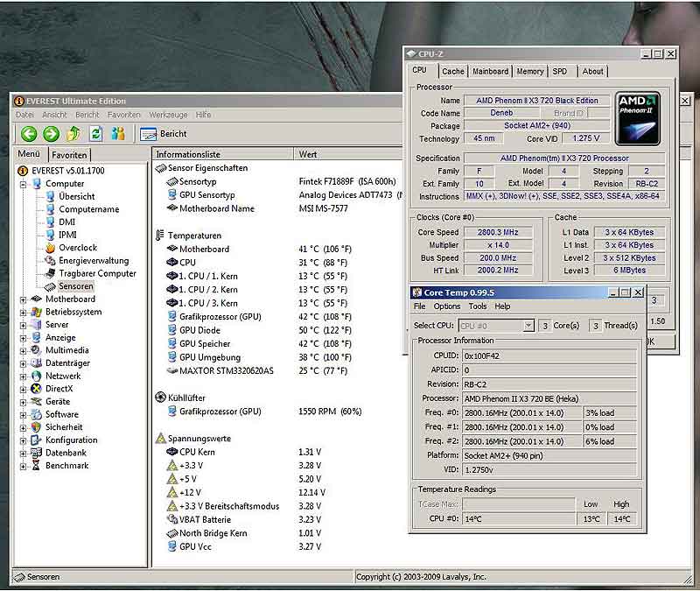Image resolution: width=700 pixels, height=591 pixels.
Task: Click the Sicherheit shield icon
Action: [36, 427]
